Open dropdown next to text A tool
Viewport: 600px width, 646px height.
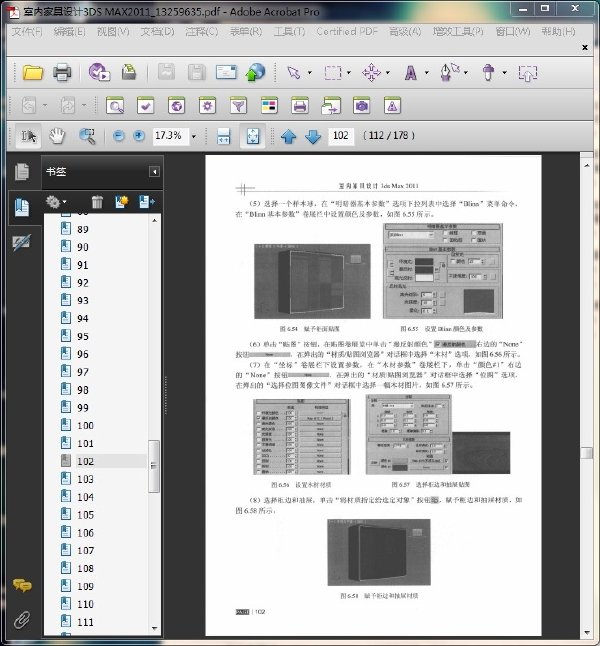point(427,73)
